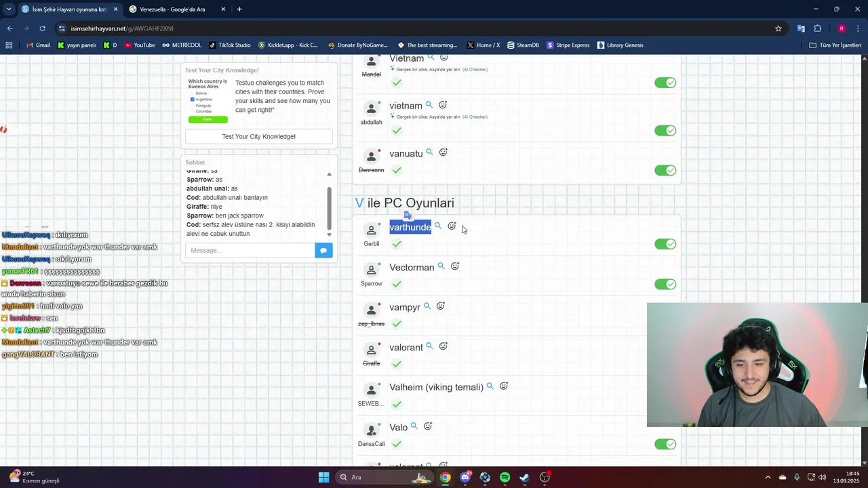Open OBS Studio from the taskbar

[x=545, y=477]
